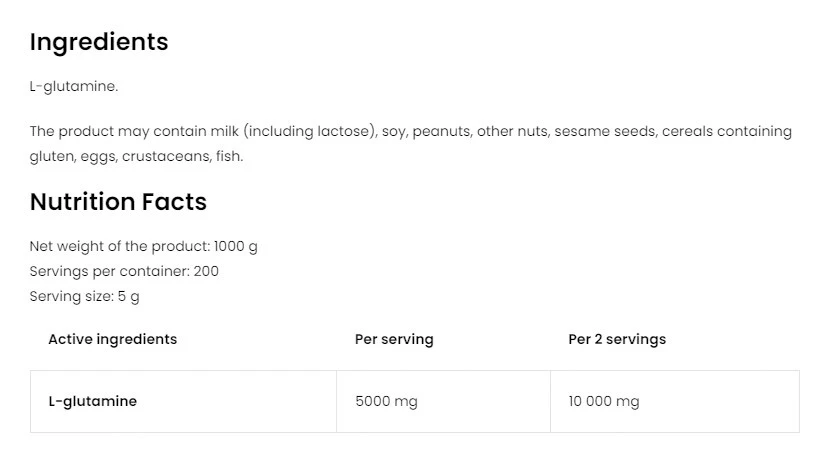
Task: Click the word 'soy' in allergen notice
Action: pos(393,131)
